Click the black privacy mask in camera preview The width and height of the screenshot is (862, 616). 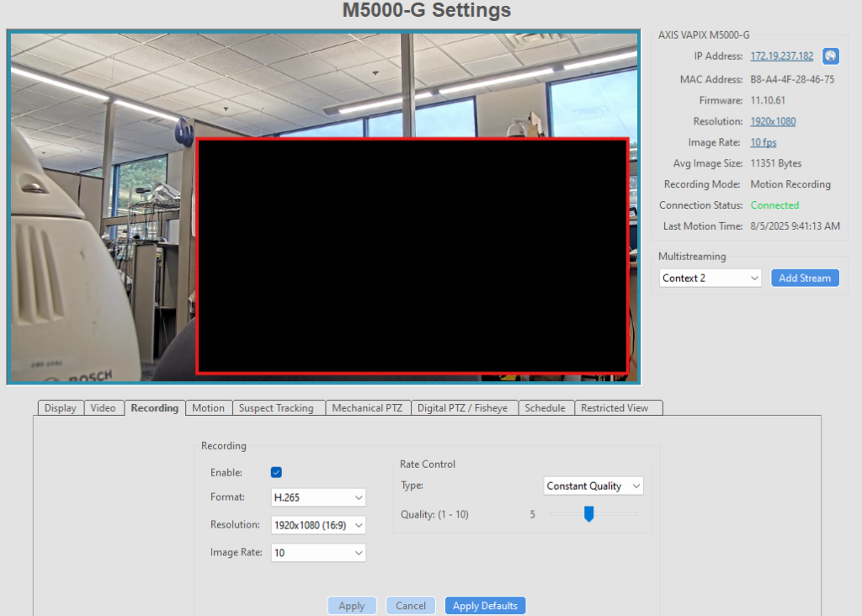412,256
